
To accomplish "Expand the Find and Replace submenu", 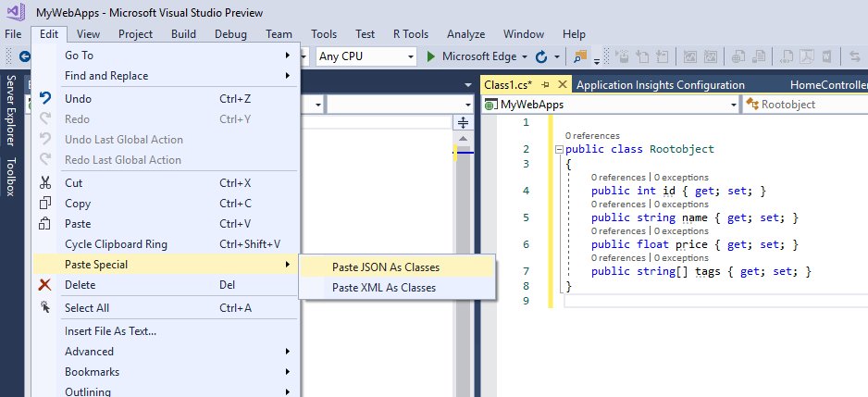I will point(166,76).
